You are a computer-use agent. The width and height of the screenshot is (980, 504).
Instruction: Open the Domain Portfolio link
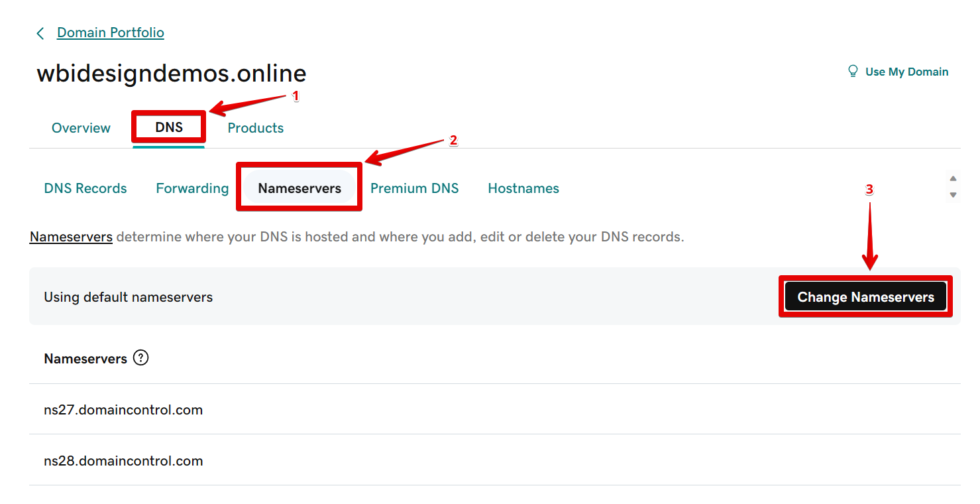[x=110, y=32]
